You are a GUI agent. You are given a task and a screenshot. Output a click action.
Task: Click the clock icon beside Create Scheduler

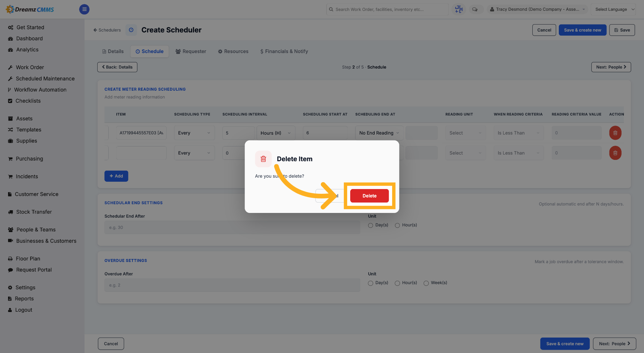click(x=131, y=30)
